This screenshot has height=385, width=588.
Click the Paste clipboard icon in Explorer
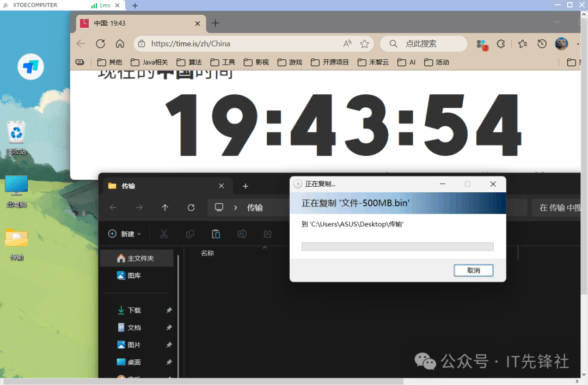pos(216,234)
